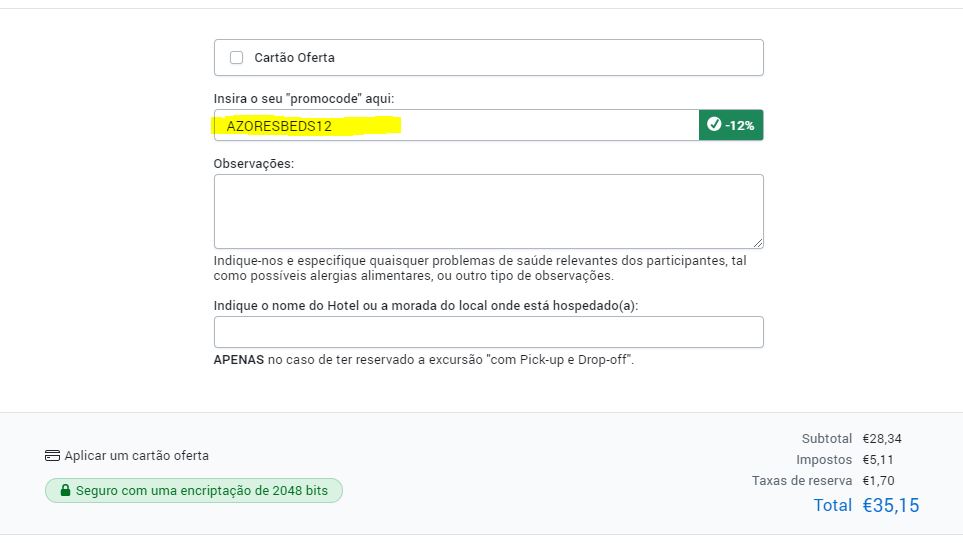963x543 pixels.
Task: Click the Total amount €35,15
Action: point(891,506)
